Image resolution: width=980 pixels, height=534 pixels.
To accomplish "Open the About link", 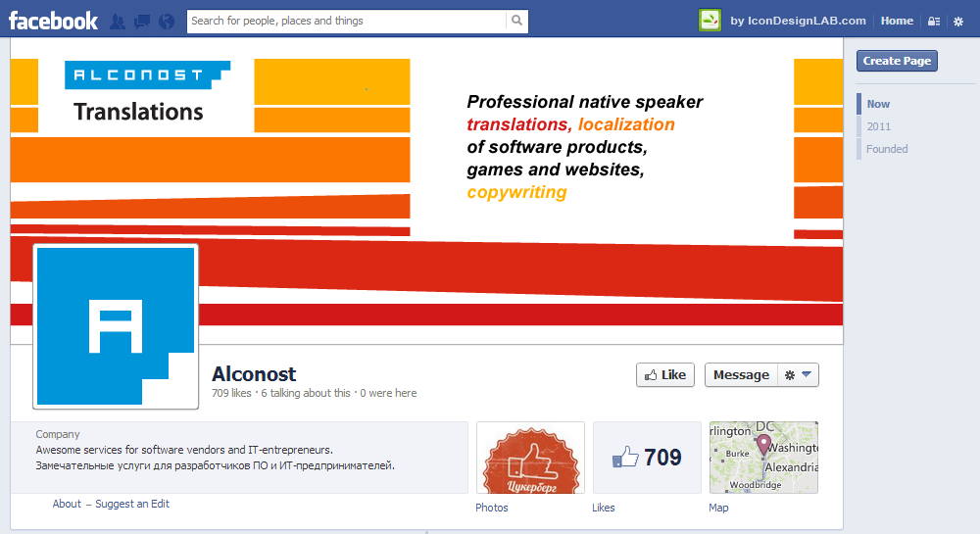I will pos(67,504).
